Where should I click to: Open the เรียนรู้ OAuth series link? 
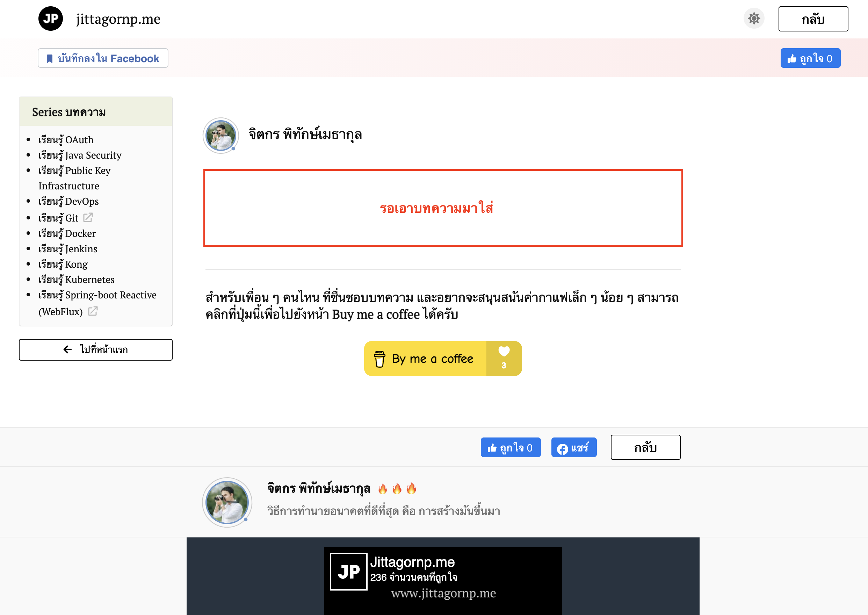(66, 140)
